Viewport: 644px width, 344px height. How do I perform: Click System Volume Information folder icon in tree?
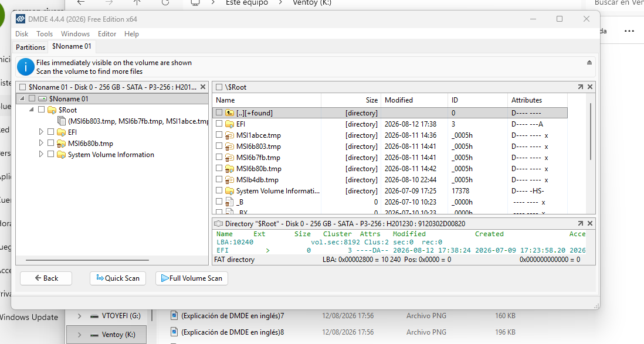click(61, 154)
